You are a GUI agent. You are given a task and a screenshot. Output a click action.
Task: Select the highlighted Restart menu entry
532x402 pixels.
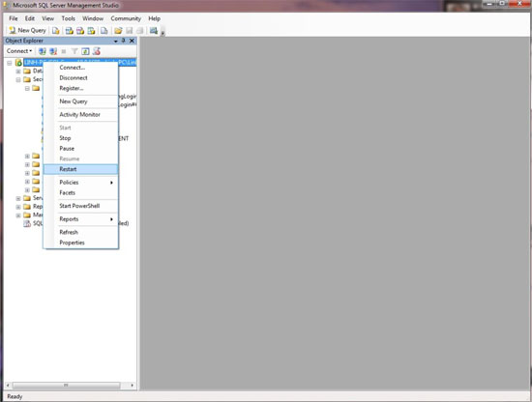coord(80,169)
